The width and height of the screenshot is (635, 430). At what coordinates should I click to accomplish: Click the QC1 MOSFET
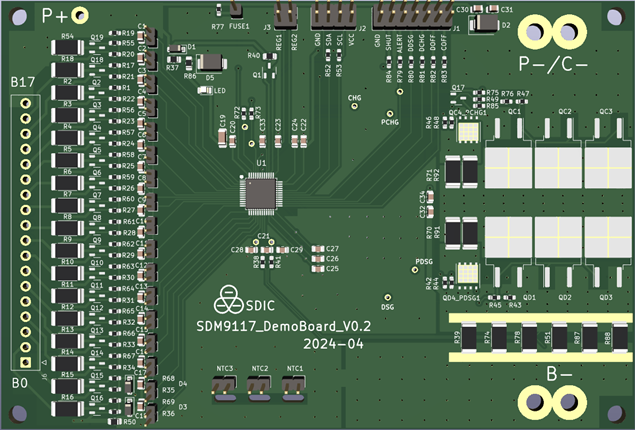(x=508, y=153)
